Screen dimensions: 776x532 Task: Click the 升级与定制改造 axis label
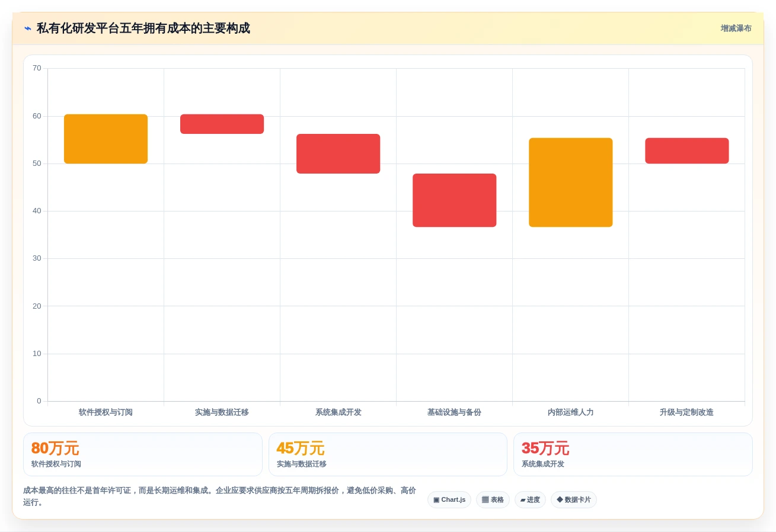[686, 412]
